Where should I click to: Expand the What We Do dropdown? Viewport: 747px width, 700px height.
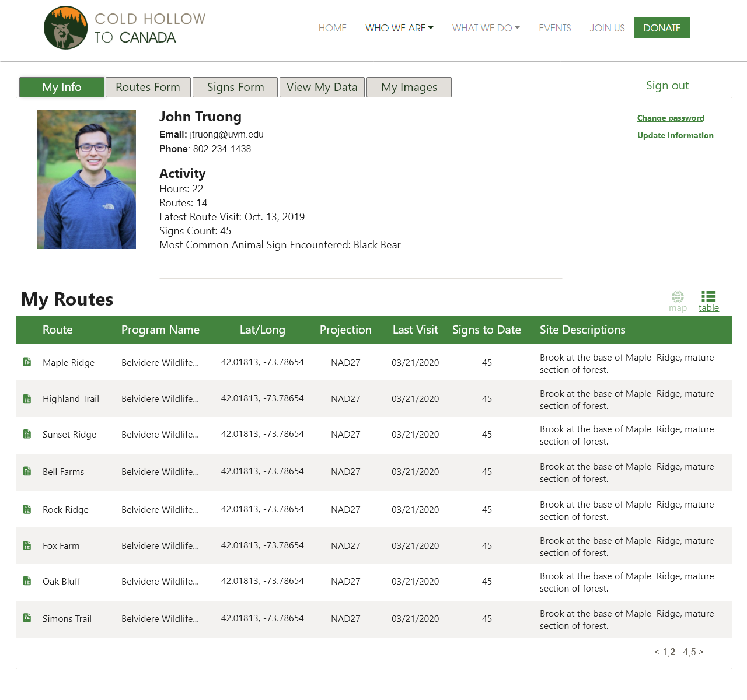click(486, 28)
